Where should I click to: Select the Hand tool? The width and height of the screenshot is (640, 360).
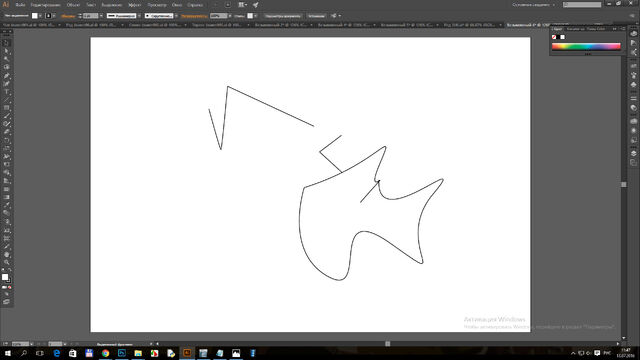pos(7,255)
